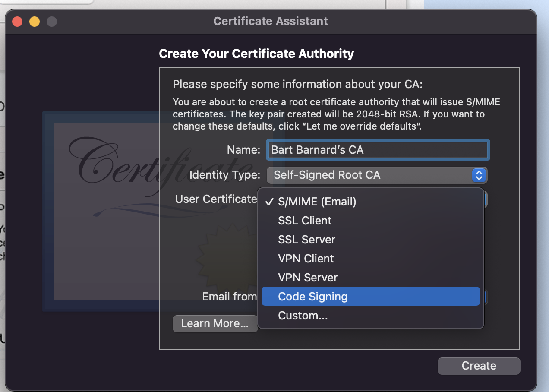Image resolution: width=549 pixels, height=392 pixels.
Task: Click the User Certificate popup's arrow edge
Action: [x=486, y=199]
